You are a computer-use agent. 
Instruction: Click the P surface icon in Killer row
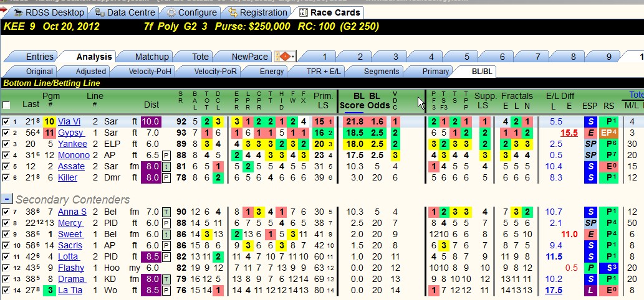[166, 177]
